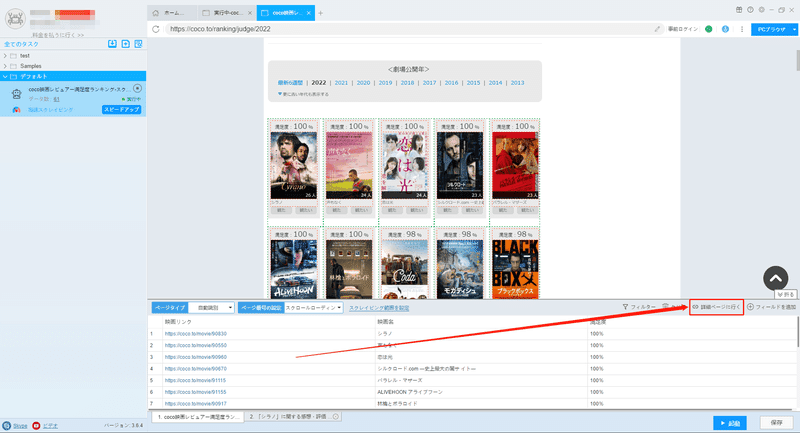Click the Cyrano movie poster

click(293, 165)
